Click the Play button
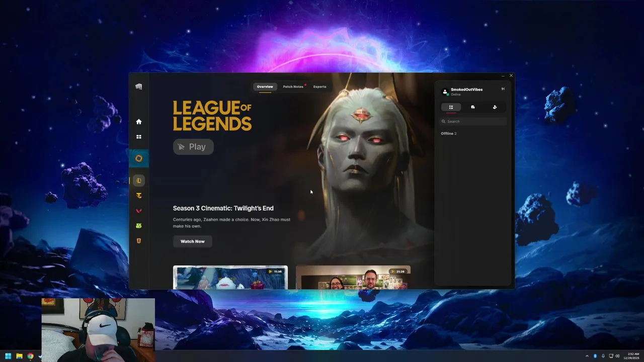 193,147
